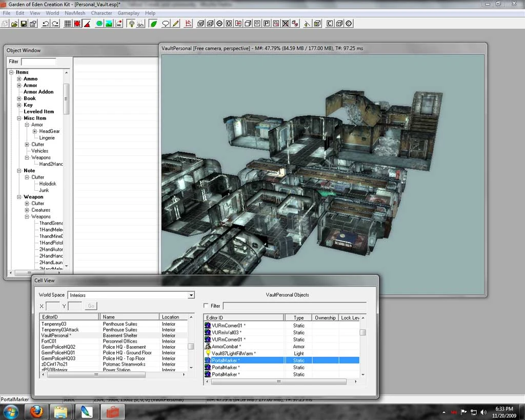Click the yellow pencil toolbar icon

point(176,24)
